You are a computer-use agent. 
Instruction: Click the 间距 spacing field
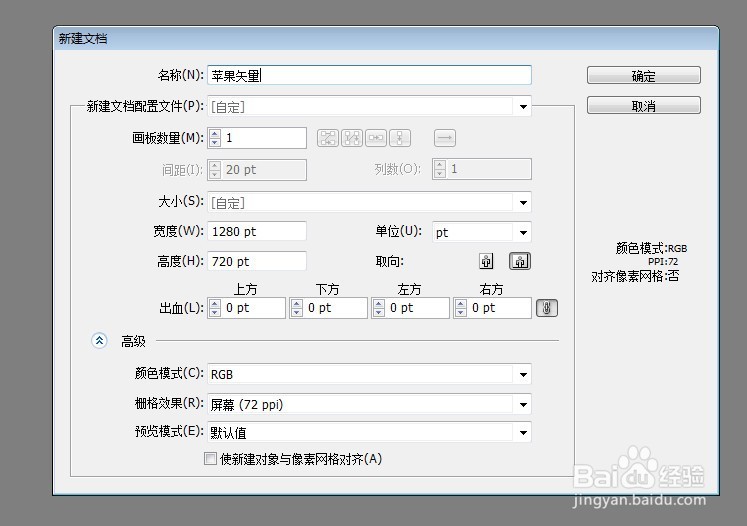click(x=257, y=170)
